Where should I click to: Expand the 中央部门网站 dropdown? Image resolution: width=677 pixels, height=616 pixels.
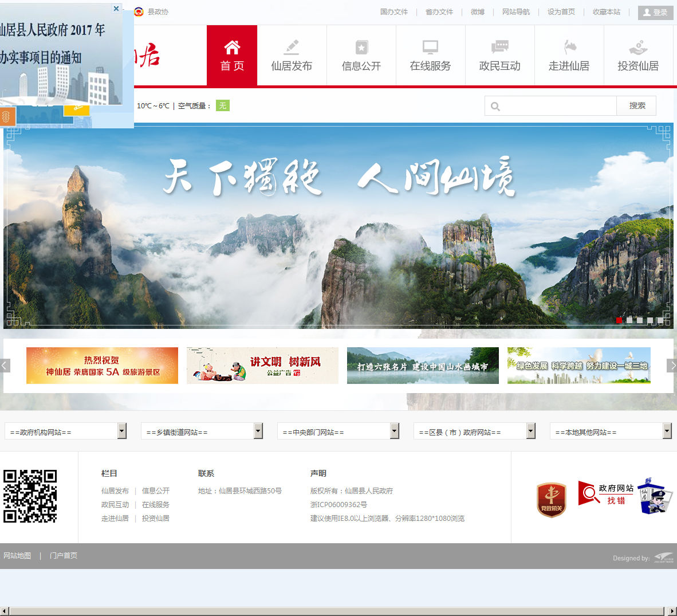[x=338, y=431]
